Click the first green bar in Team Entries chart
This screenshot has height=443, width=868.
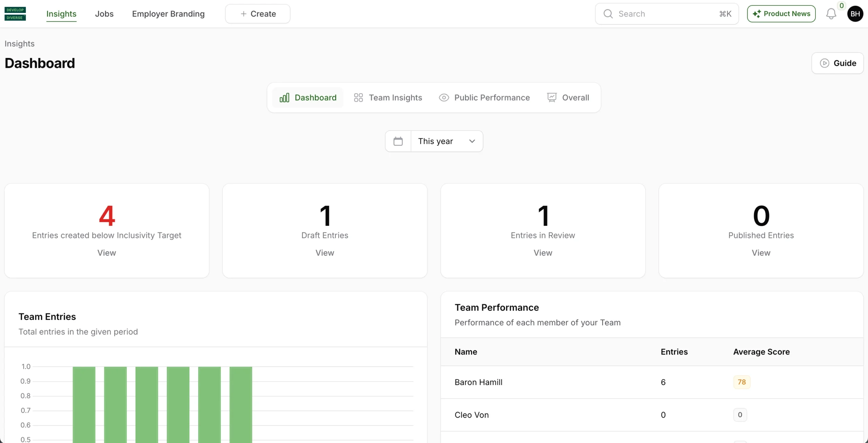pos(84,403)
